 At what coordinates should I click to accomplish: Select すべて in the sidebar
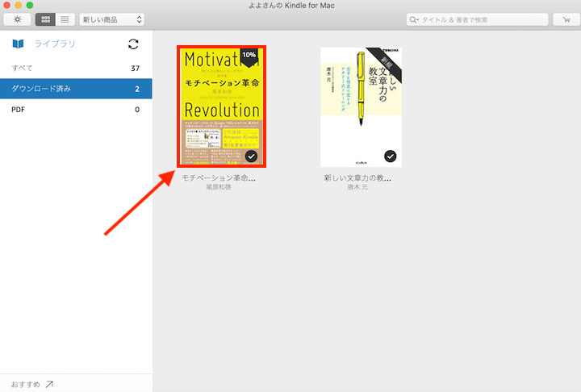click(76, 69)
